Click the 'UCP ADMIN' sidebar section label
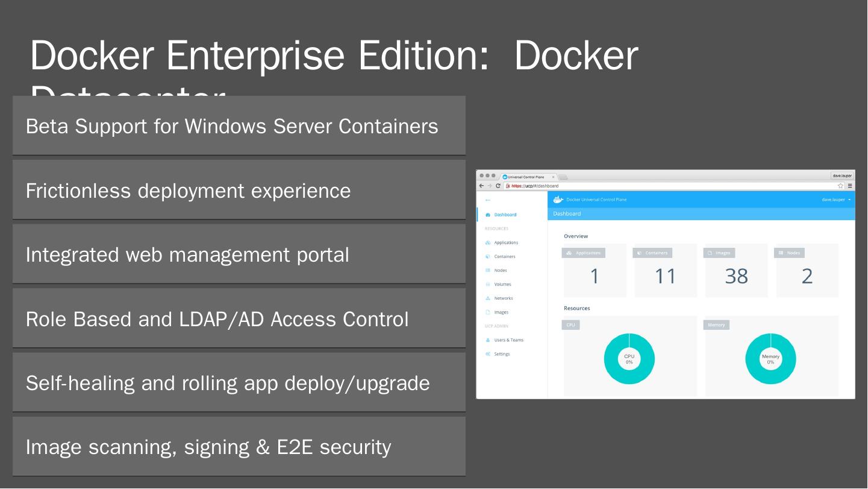The height and width of the screenshot is (489, 868). point(496,326)
